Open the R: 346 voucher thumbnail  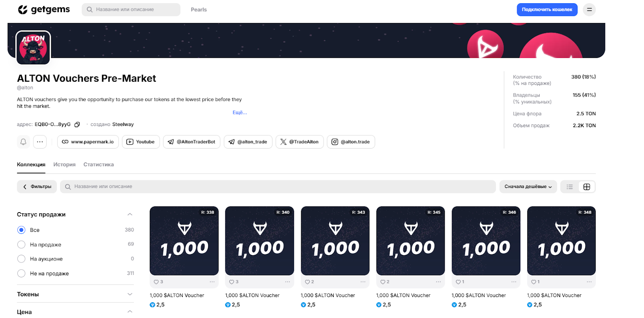point(486,241)
